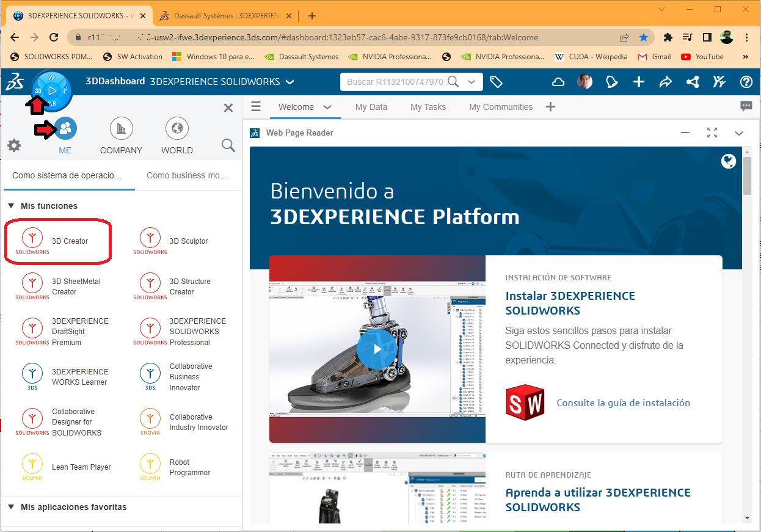Screen dimensions: 761x532
Task: Switch to the My Data tab
Action: click(371, 107)
